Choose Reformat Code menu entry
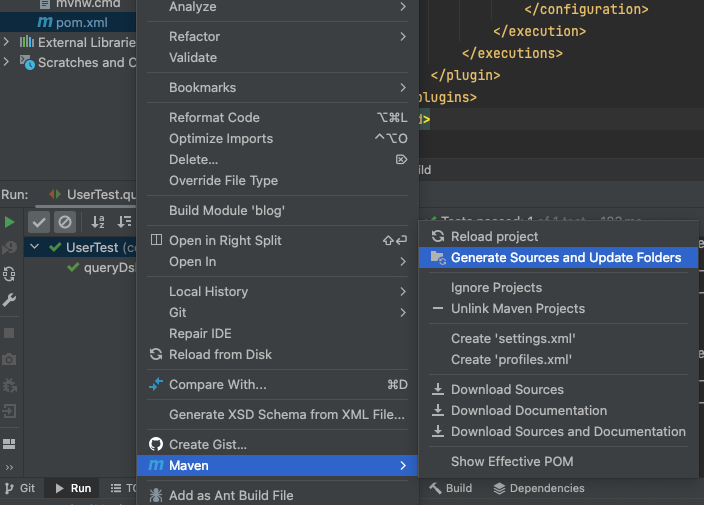The height and width of the screenshot is (505, 704). [277, 118]
